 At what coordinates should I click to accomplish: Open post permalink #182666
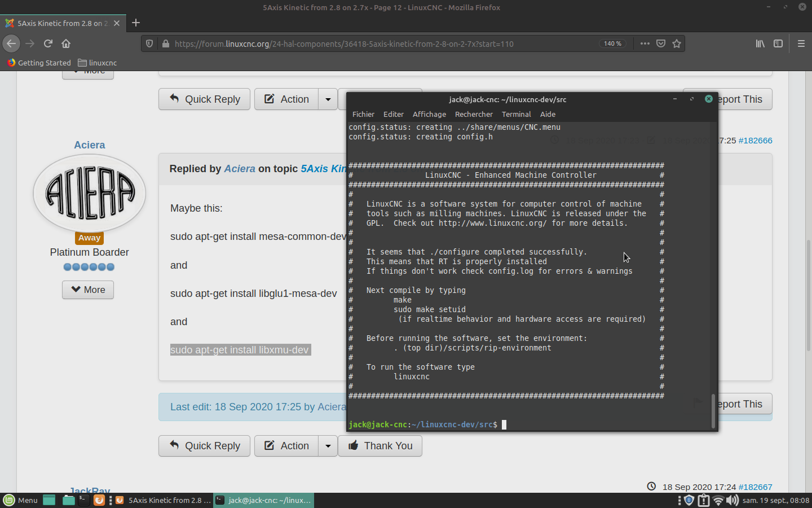point(755,141)
